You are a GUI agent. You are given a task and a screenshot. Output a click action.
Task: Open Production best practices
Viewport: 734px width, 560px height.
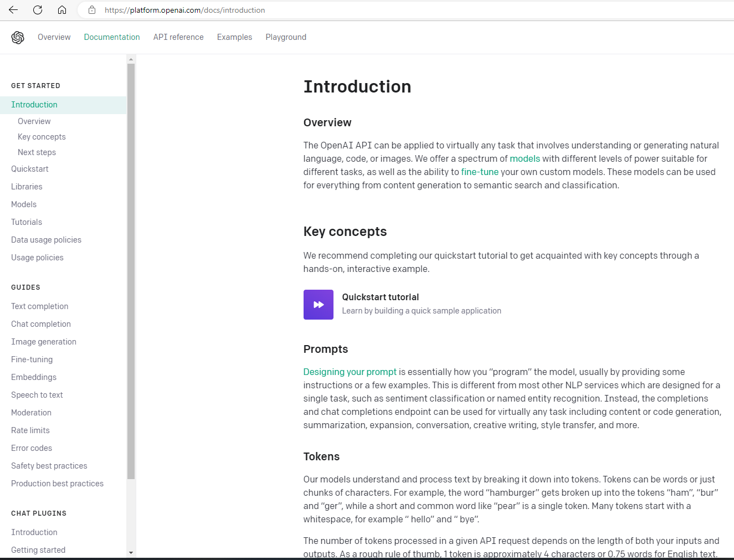pos(57,484)
